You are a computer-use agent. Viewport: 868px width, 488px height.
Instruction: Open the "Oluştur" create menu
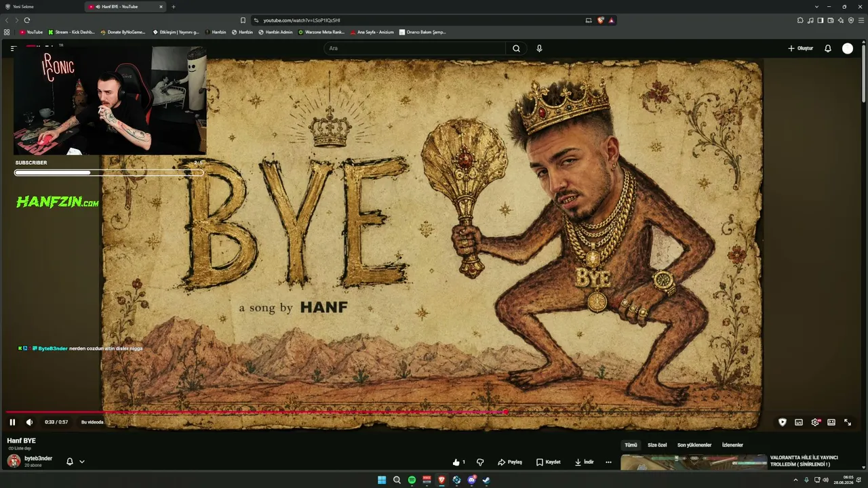tap(800, 48)
